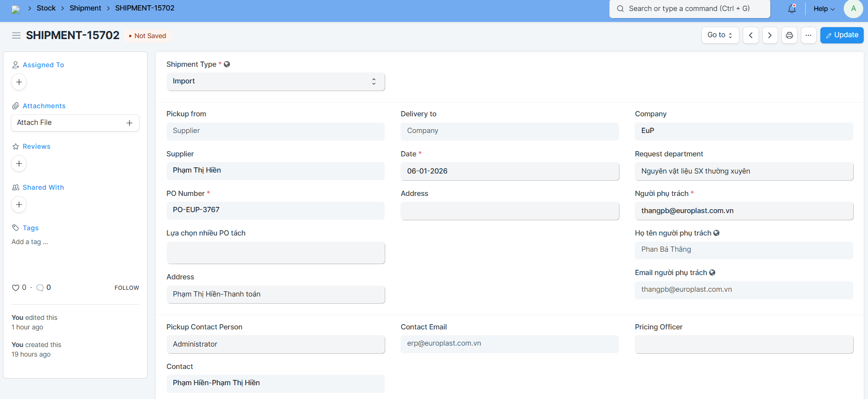Open the three-dots more options menu
868x399 pixels.
pos(808,35)
